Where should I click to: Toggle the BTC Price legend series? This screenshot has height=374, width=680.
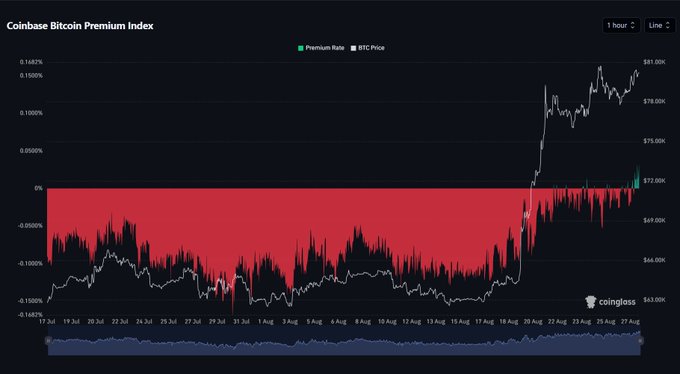[x=367, y=48]
